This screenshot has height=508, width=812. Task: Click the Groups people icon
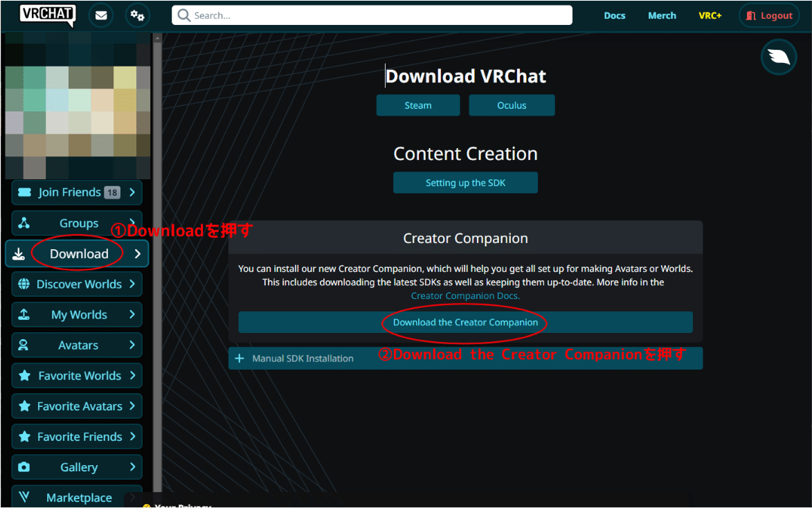[24, 223]
